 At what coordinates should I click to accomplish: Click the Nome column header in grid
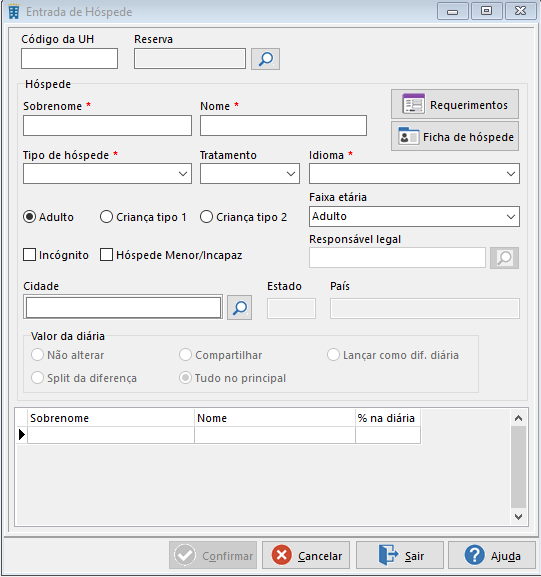(275, 418)
